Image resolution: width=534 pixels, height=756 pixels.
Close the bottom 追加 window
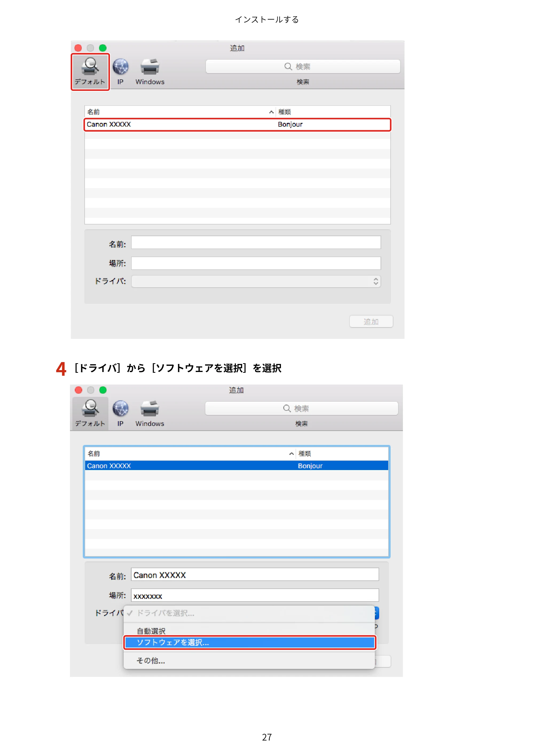click(x=78, y=390)
